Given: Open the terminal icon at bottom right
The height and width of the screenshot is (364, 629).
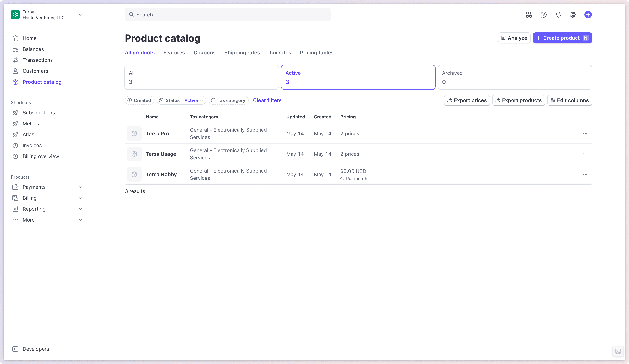Looking at the screenshot, I should (x=618, y=351).
